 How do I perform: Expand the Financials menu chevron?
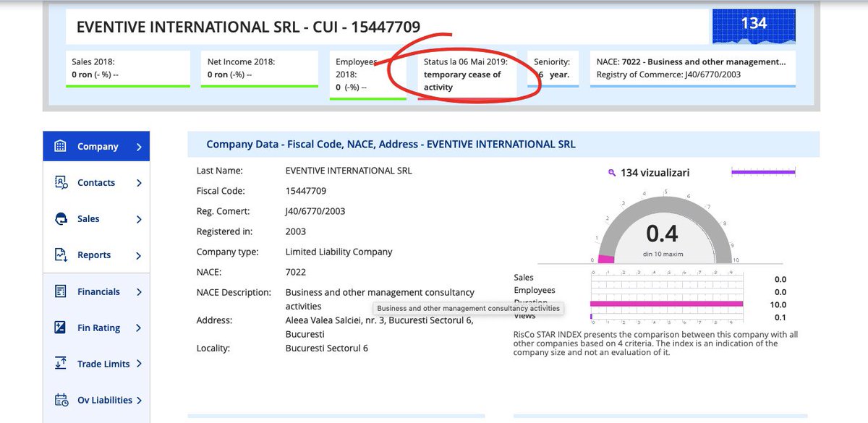point(139,292)
